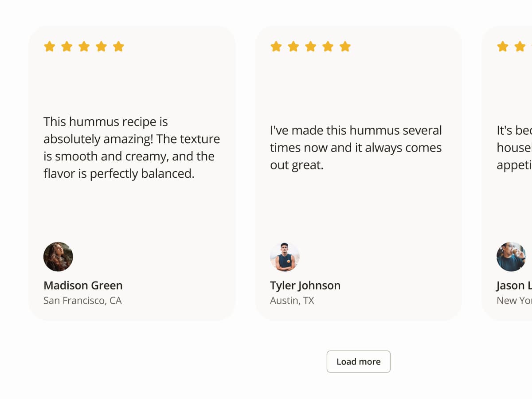Screen dimensions: 532x399
Task: Click Madison's hummus recipe review text
Action: click(x=132, y=148)
